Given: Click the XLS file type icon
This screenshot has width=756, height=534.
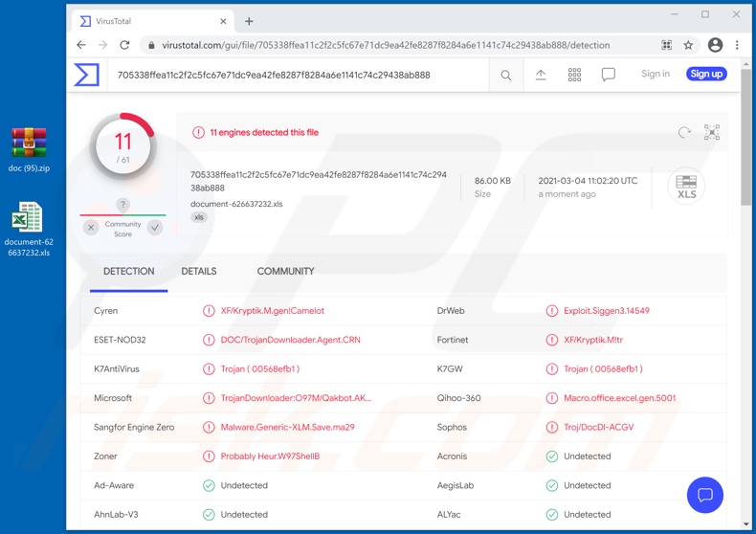Looking at the screenshot, I should pos(686,186).
